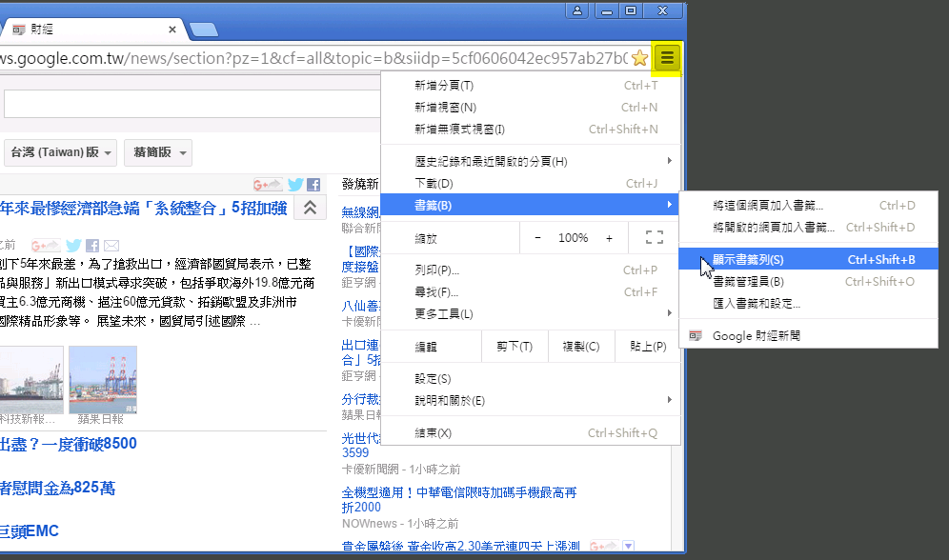Screen dimensions: 949x560
Task: Click the Google+ share icon above headline
Action: (x=268, y=185)
